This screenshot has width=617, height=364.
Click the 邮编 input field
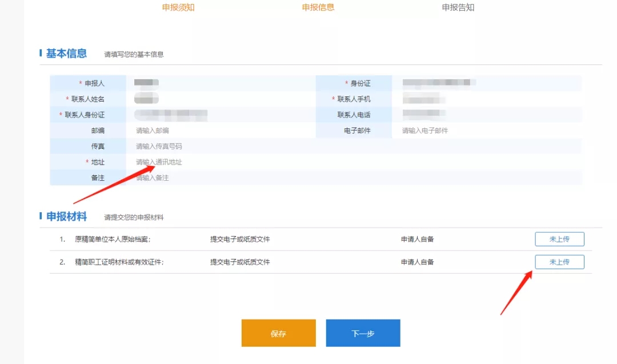point(221,130)
